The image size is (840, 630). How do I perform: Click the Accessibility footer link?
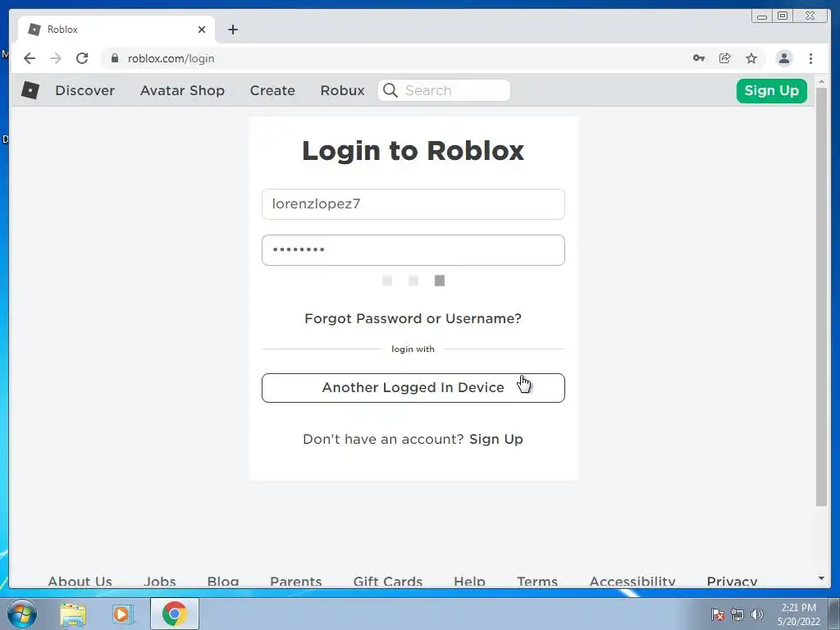tap(632, 582)
